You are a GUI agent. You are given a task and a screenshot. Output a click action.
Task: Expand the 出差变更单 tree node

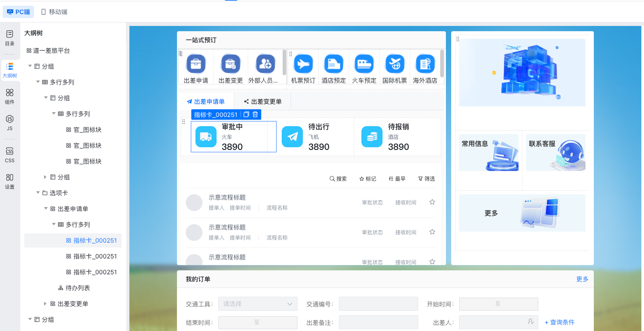(45, 304)
